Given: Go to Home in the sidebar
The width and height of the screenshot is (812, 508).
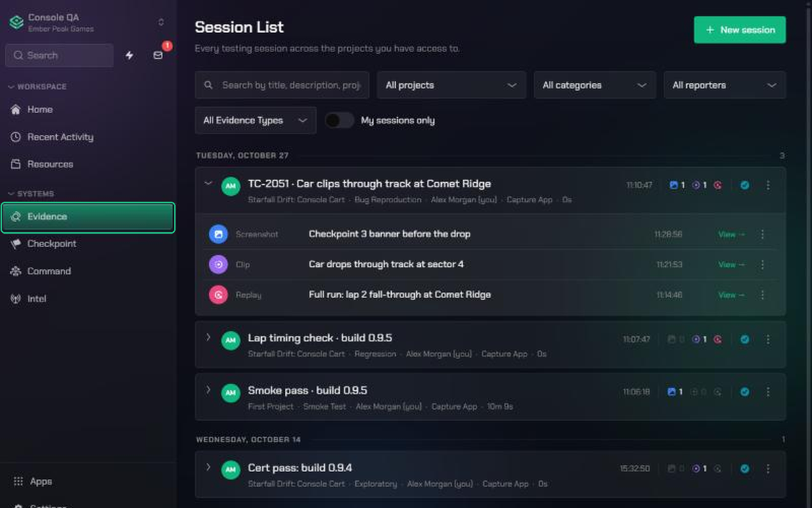Looking at the screenshot, I should coord(88,110).
